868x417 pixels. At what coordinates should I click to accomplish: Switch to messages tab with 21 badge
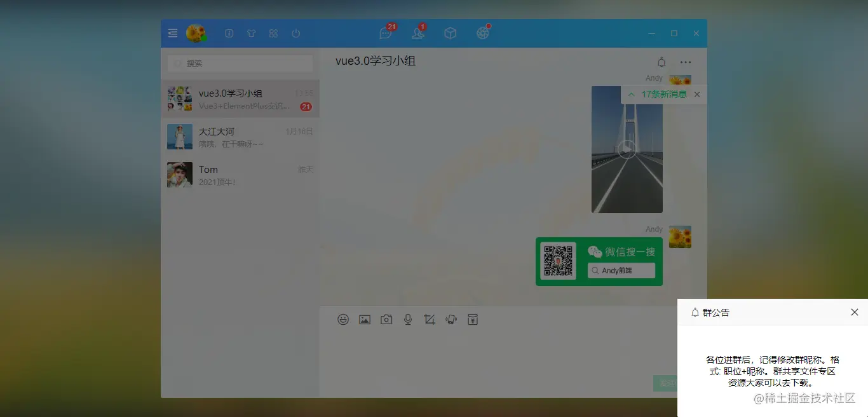(x=386, y=33)
